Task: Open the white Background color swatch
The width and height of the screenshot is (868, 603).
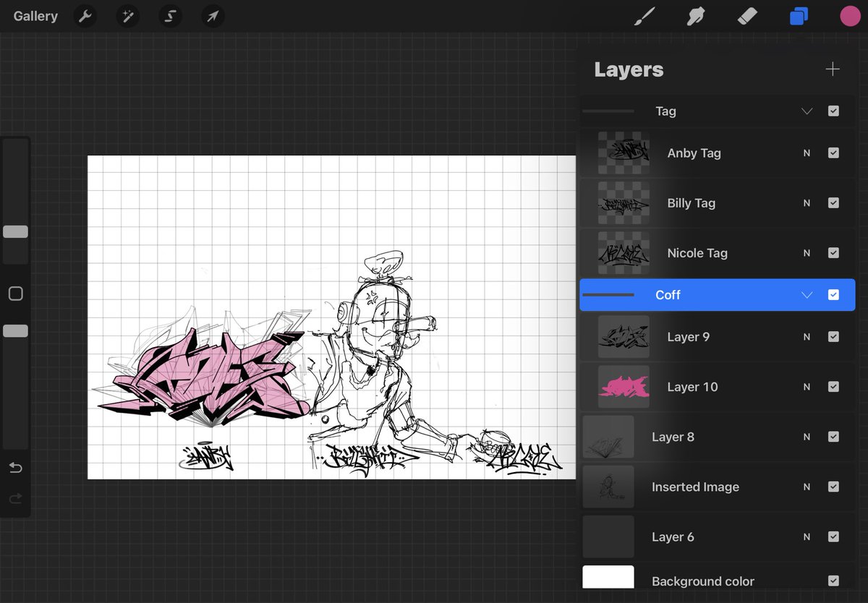Action: click(608, 577)
